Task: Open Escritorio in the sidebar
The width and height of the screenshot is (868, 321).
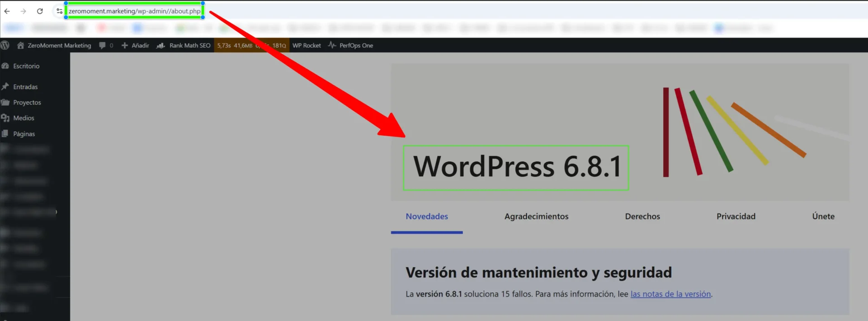Action: [x=26, y=66]
